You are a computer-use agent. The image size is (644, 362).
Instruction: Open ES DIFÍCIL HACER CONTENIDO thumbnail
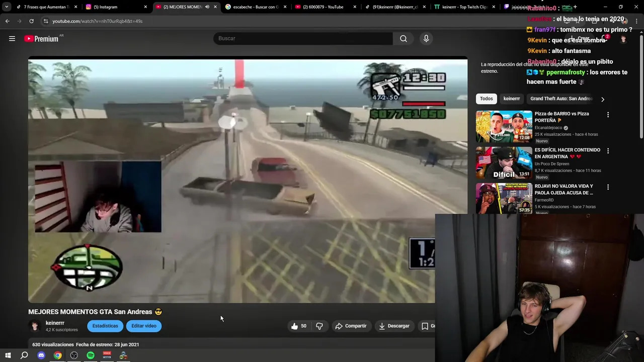pos(504,163)
